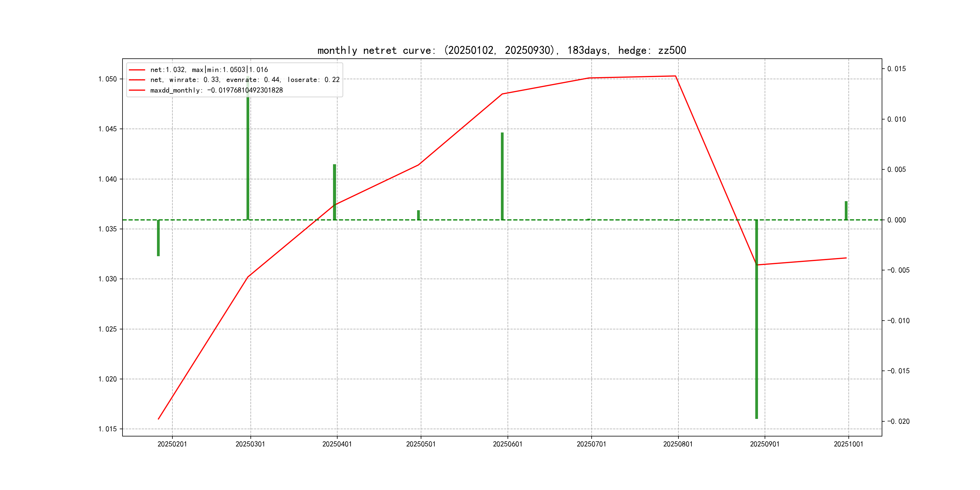Click the 0.000 right axis tick label
The image size is (980, 490).
[896, 220]
